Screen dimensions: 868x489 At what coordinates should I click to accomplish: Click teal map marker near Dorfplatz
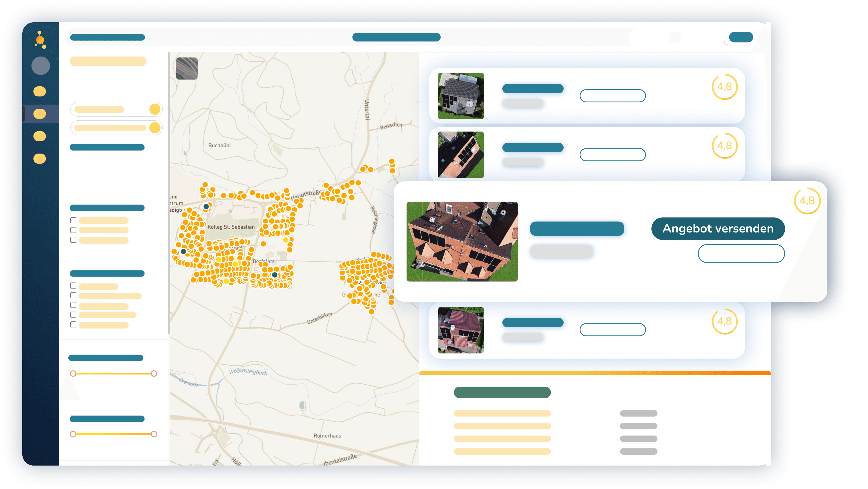(275, 275)
